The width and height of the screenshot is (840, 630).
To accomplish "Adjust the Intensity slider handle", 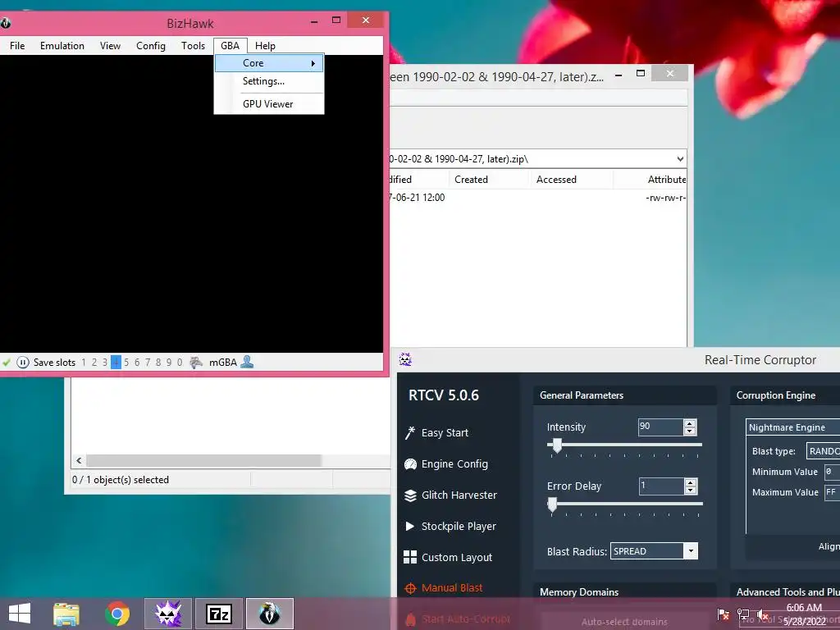I will coord(557,445).
